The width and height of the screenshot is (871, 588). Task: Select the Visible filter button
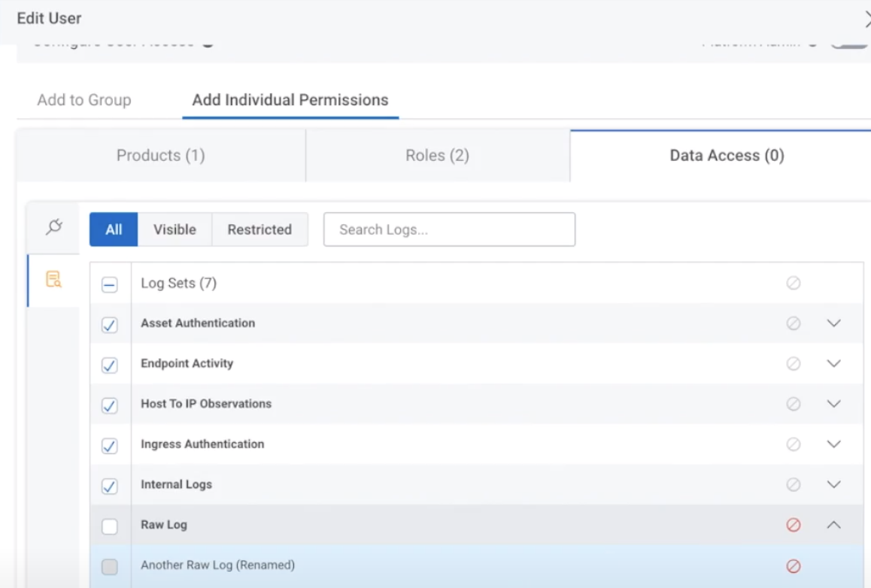(x=175, y=230)
